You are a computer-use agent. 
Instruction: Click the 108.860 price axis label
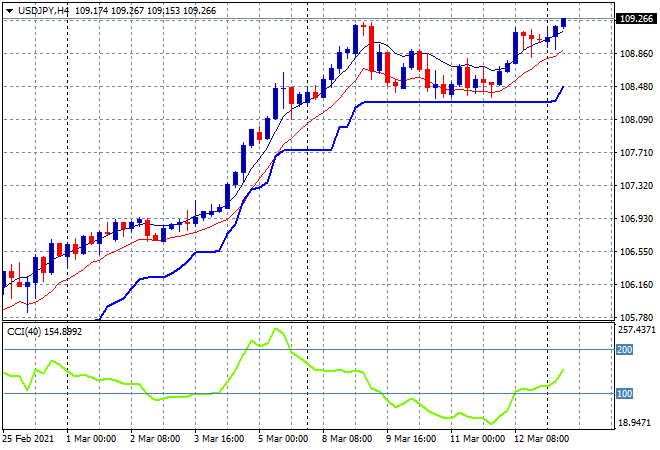tap(636, 54)
